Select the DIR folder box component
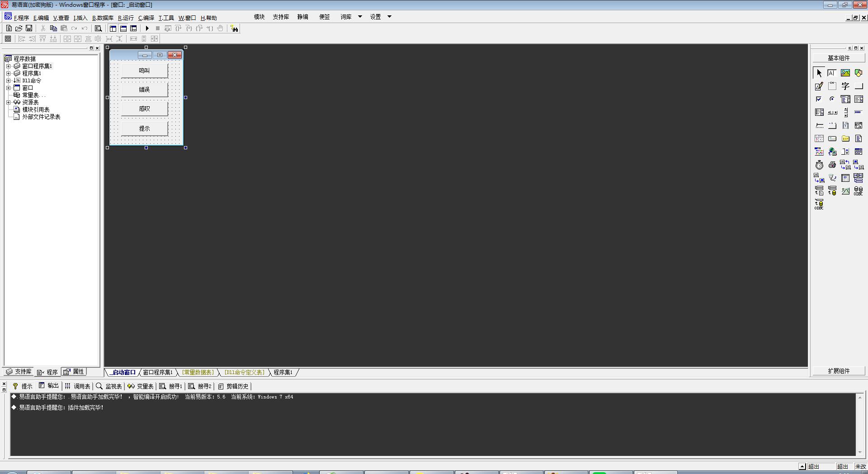This screenshot has height=474, width=868. (845, 138)
